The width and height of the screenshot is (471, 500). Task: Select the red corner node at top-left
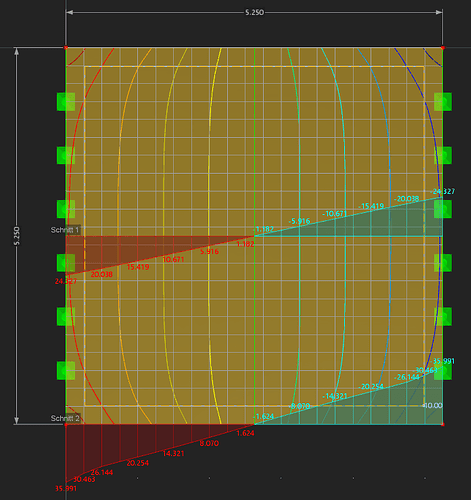coord(66,48)
